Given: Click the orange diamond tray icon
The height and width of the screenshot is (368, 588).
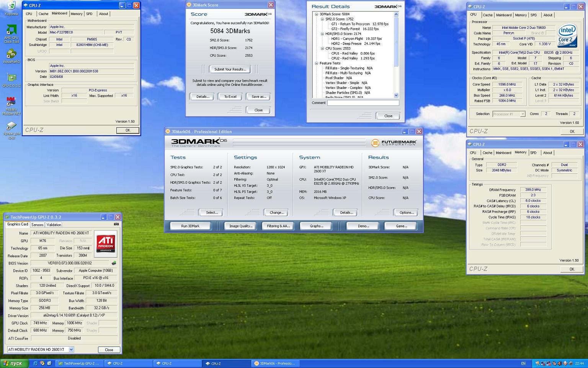Looking at the screenshot, I should coord(565,363).
